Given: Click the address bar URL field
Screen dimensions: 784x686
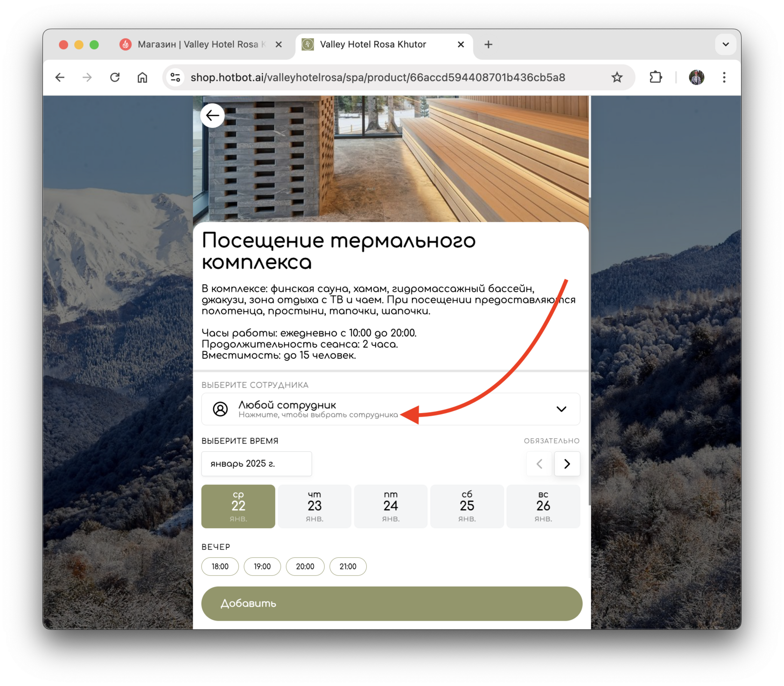Looking at the screenshot, I should (377, 77).
